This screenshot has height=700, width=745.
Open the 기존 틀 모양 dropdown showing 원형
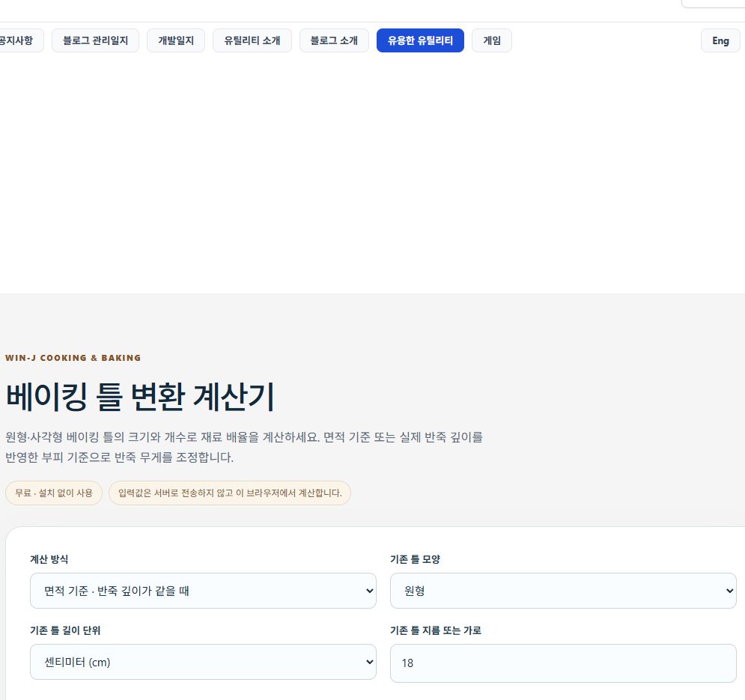pos(563,591)
